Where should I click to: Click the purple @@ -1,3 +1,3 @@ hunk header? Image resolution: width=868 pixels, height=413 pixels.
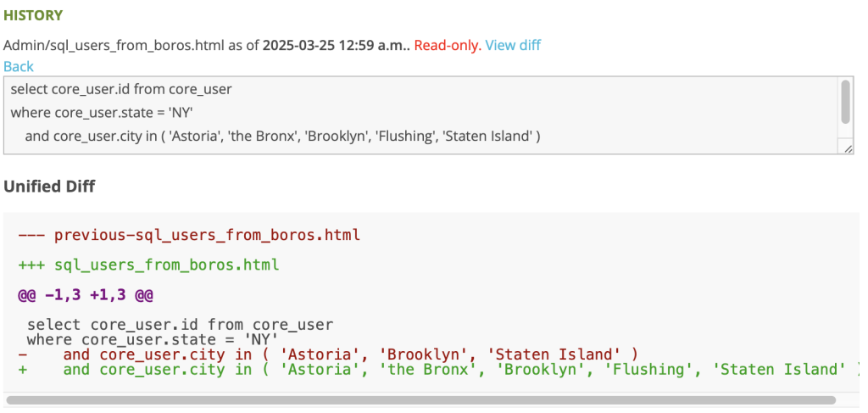86,295
